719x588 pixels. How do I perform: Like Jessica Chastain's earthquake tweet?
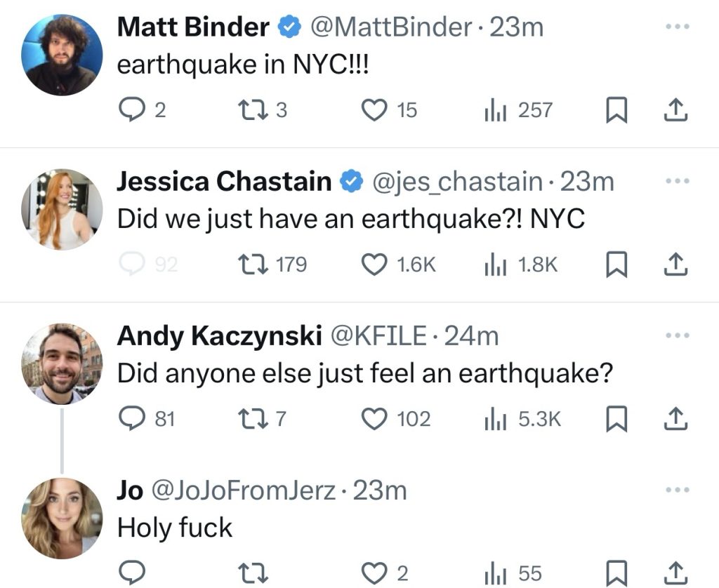(374, 265)
